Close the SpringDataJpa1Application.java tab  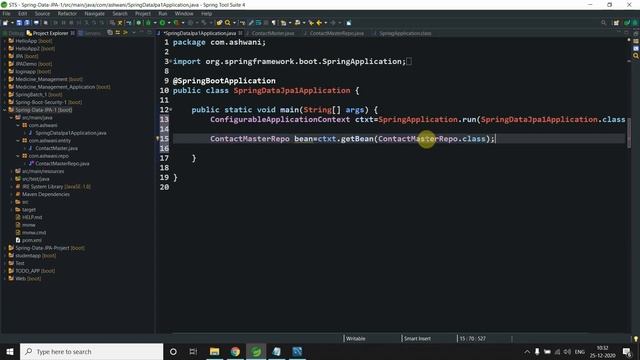tap(240, 33)
